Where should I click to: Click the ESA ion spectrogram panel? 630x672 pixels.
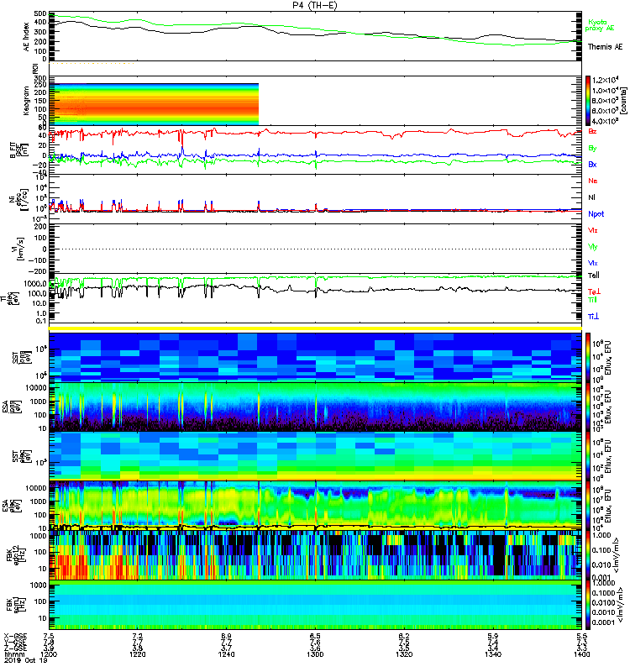click(x=316, y=407)
